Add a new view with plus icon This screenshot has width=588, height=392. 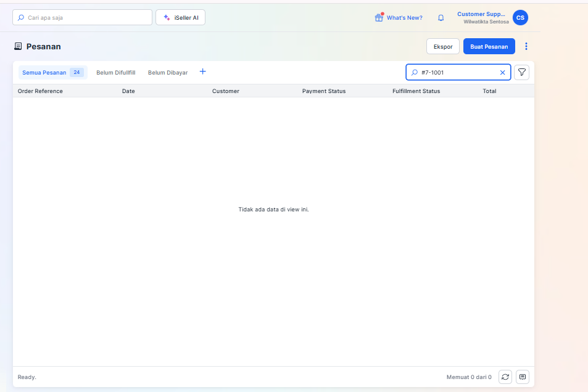(x=202, y=72)
